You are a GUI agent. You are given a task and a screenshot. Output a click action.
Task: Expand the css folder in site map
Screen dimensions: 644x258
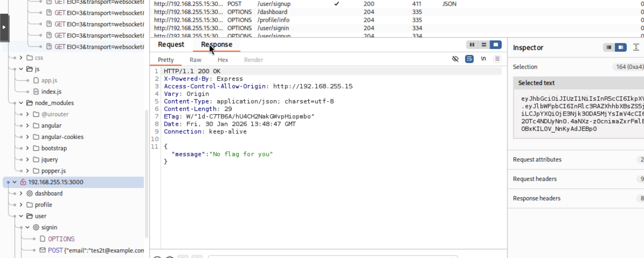tap(21, 58)
